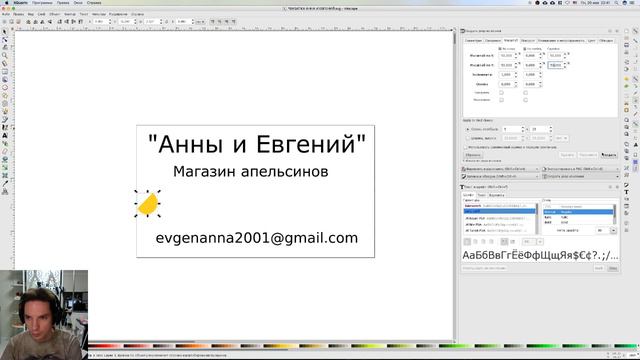Viewport: 640px width, 360px height.
Task: Select the Spiral tool
Action: point(4,103)
